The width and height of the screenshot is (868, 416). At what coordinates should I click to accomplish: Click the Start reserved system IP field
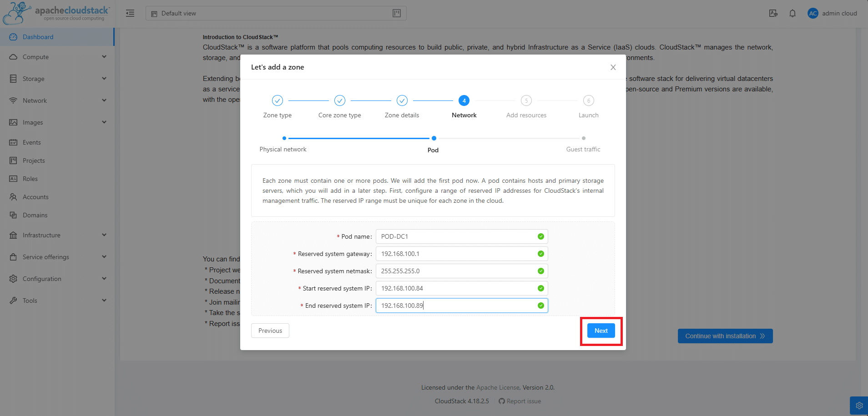tap(462, 288)
